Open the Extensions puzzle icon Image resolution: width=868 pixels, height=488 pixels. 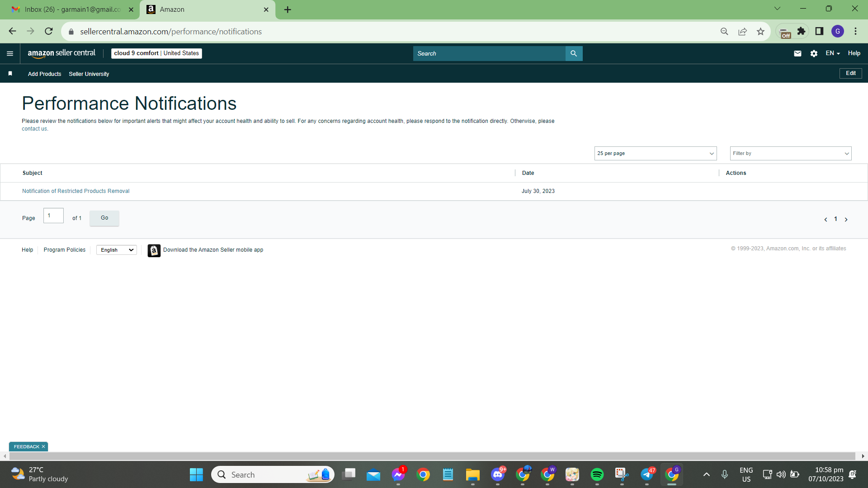tap(801, 31)
